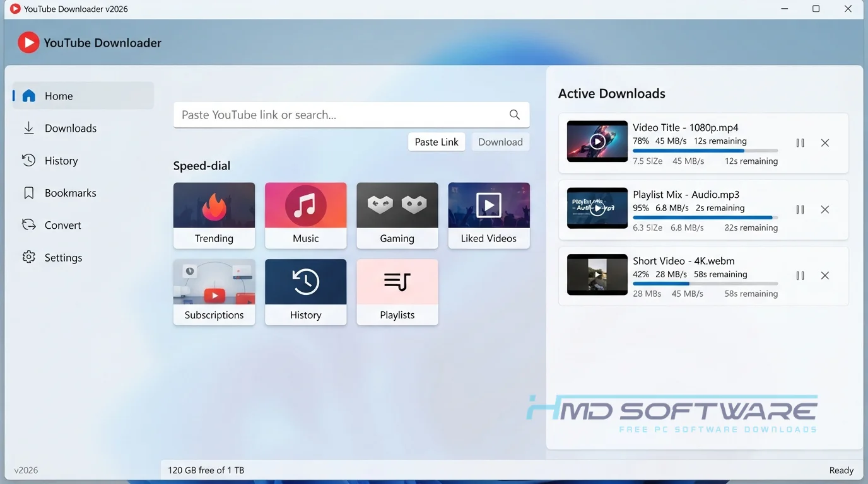Click the History clock icon in sidebar
This screenshot has height=484, width=868.
point(29,160)
